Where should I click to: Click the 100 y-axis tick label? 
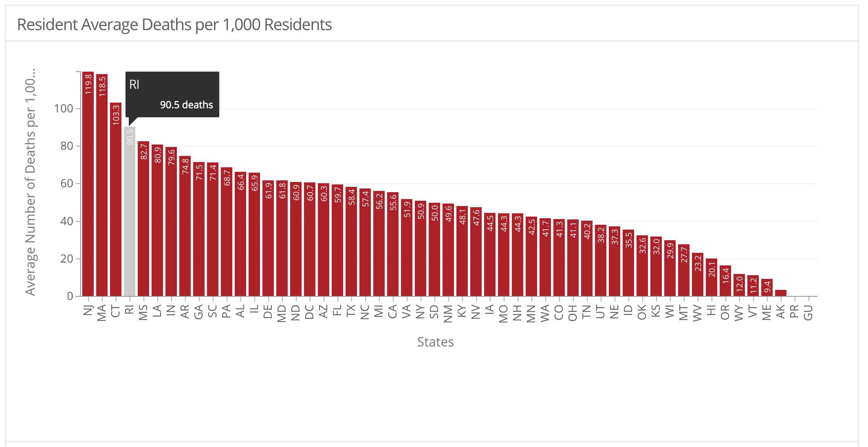click(64, 109)
